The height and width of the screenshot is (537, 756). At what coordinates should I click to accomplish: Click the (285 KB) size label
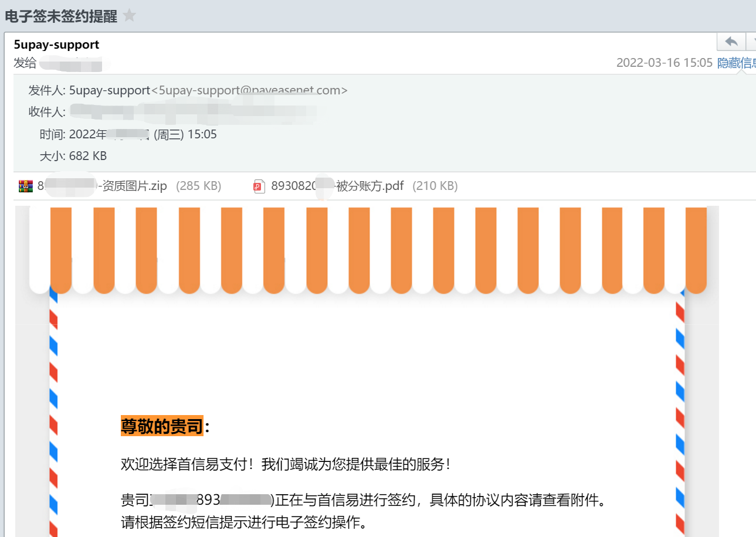coord(198,186)
